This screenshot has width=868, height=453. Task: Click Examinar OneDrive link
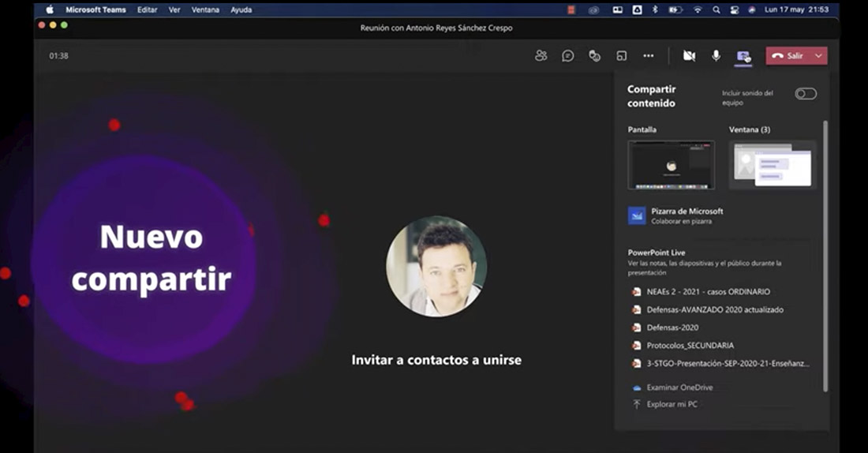(674, 387)
